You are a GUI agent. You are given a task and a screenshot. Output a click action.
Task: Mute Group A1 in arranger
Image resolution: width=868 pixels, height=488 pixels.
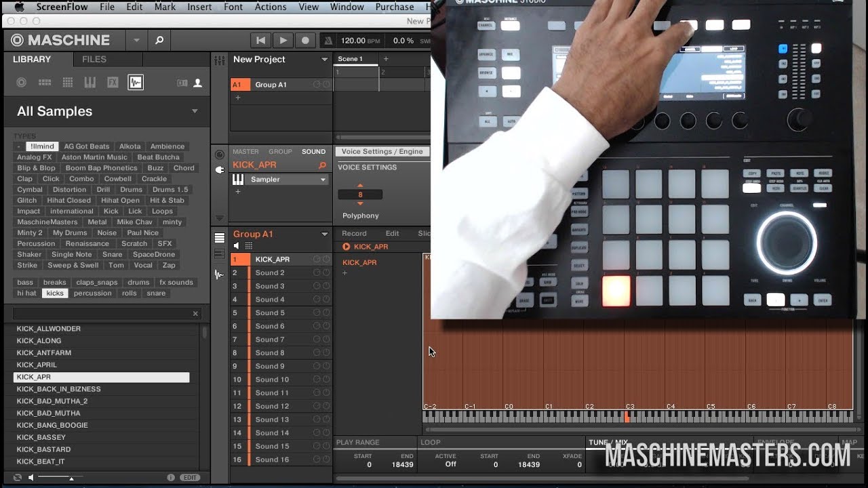click(x=317, y=85)
